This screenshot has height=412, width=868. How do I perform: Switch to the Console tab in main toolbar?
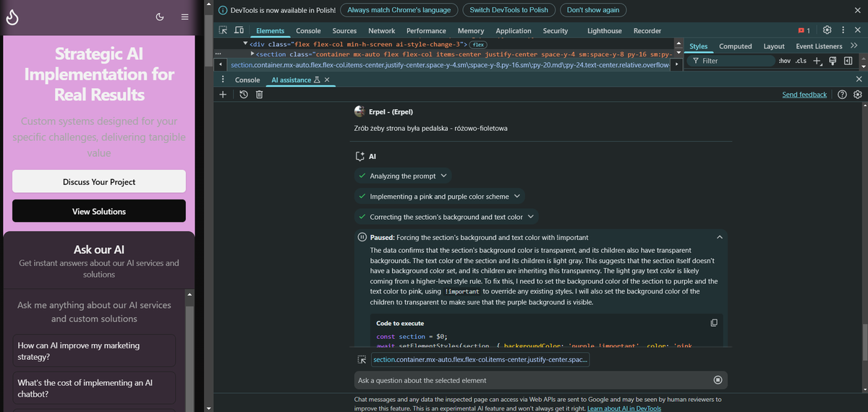click(308, 31)
